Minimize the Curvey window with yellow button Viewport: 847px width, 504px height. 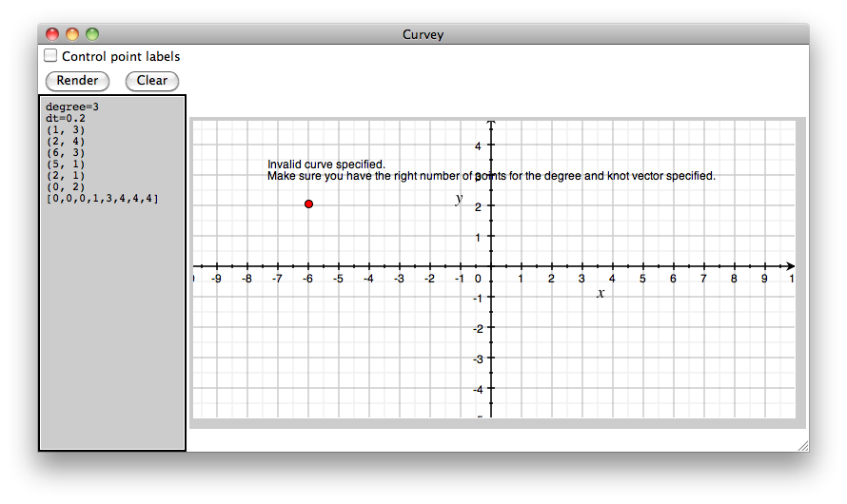[x=72, y=34]
